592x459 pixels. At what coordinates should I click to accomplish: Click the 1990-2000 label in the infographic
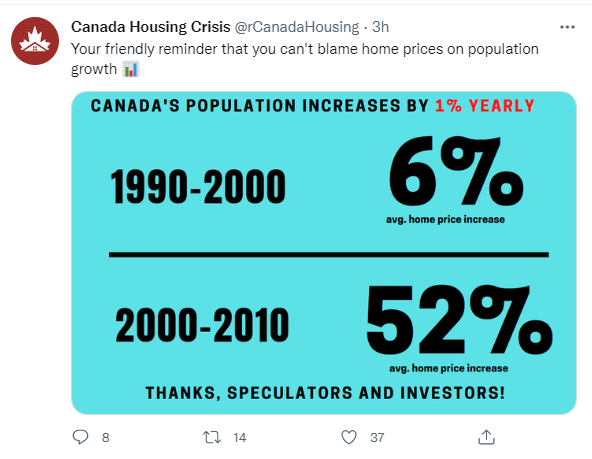click(x=198, y=187)
